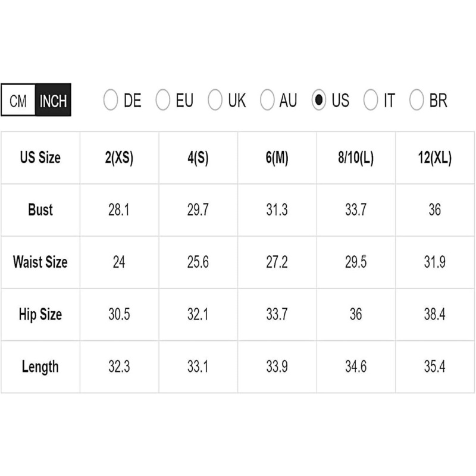This screenshot has height=476, width=476.
Task: Click the Hip Size row label
Action: (x=40, y=315)
